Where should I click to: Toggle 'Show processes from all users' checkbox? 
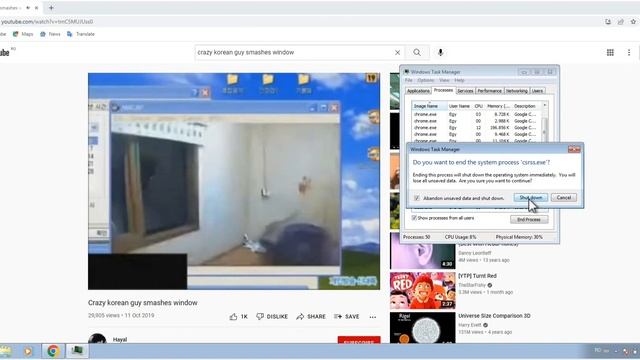coord(414,218)
